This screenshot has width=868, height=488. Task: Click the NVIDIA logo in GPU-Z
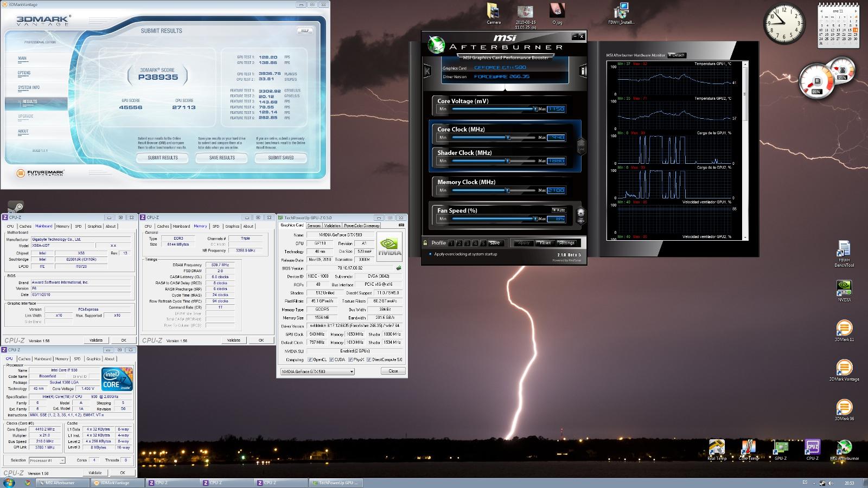(x=390, y=247)
